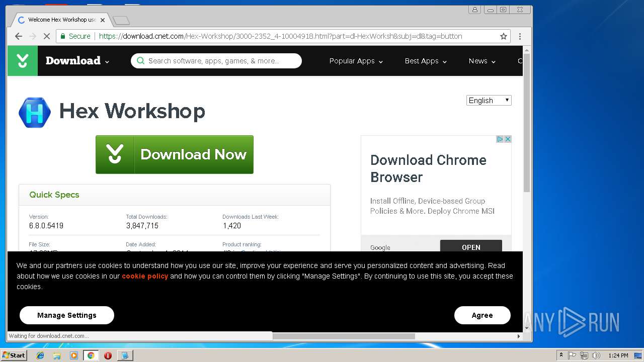
Task: Click the vertical page scrollbar thumb
Action: [527, 123]
